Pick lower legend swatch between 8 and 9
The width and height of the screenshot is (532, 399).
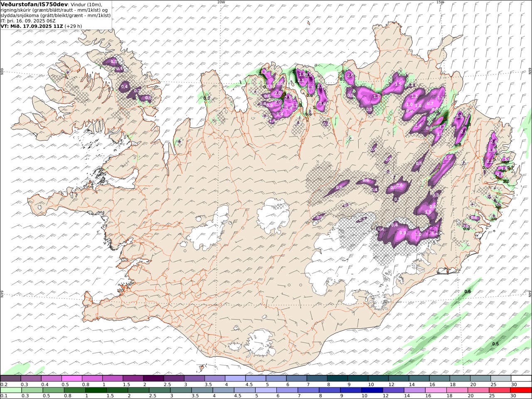(329, 390)
